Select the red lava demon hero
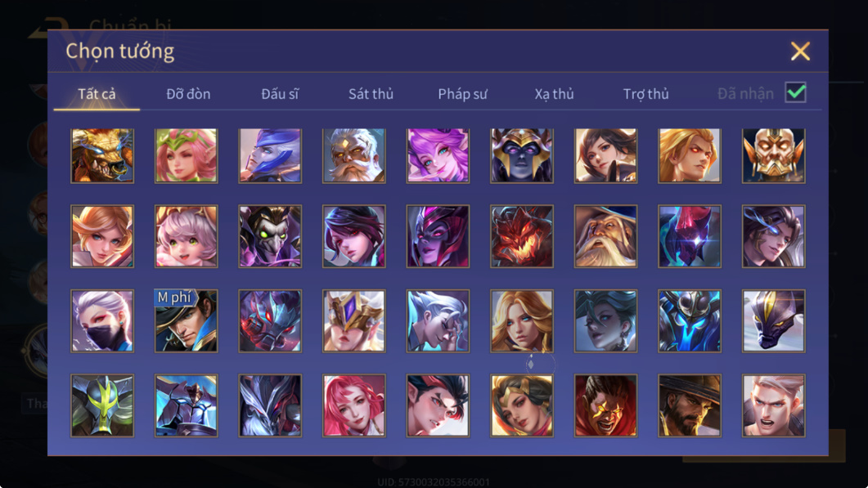Viewport: 868px width, 488px height. (x=521, y=237)
